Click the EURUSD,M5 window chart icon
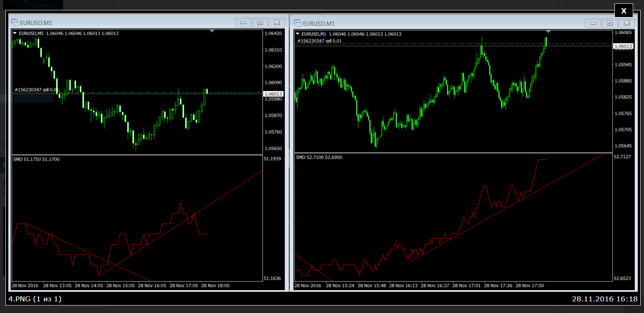 tap(15, 22)
